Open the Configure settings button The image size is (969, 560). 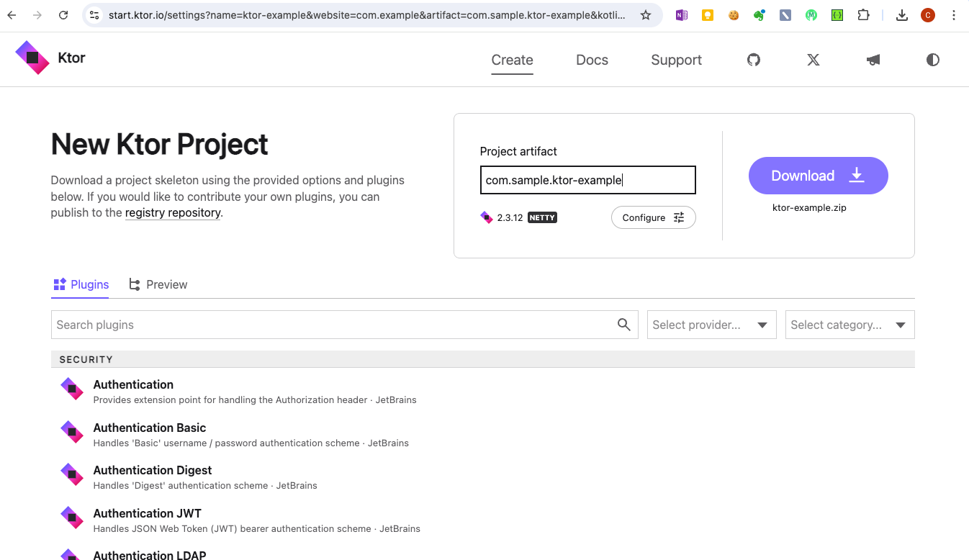(x=654, y=217)
